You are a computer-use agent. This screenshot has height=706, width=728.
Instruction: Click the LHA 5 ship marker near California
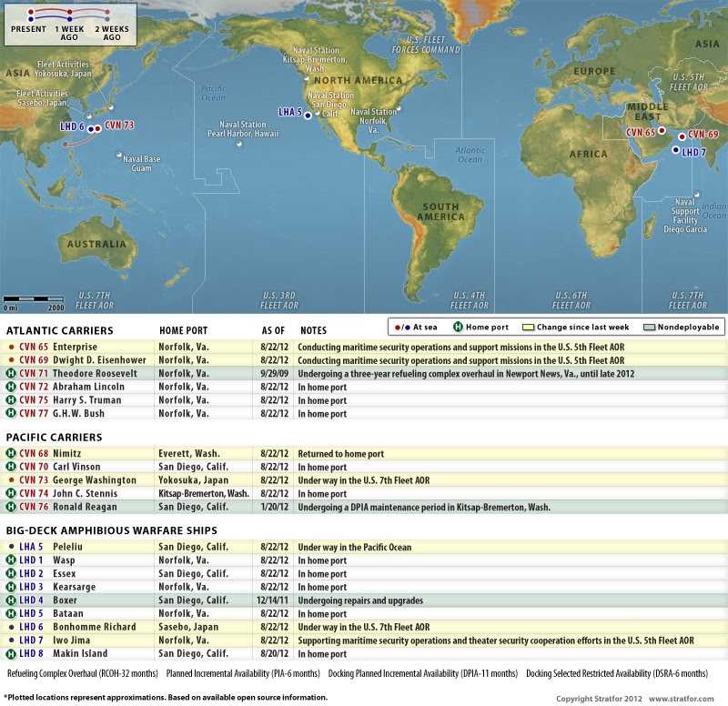[x=308, y=116]
